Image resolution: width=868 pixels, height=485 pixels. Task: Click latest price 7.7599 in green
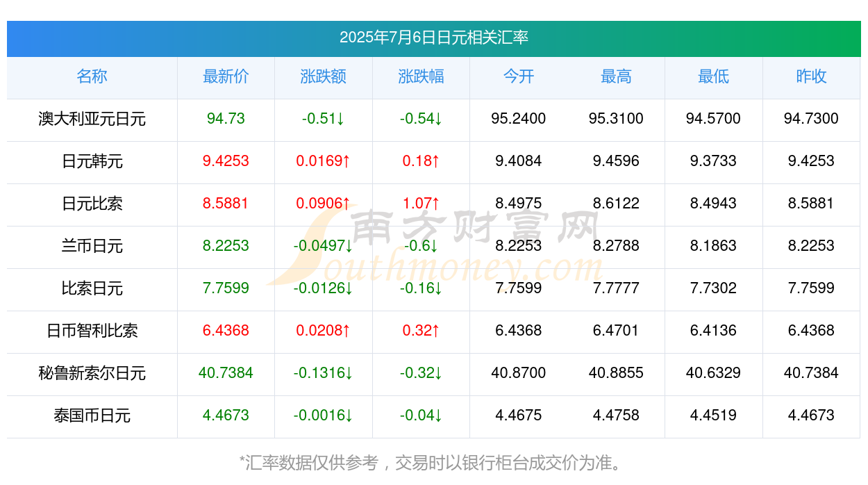[x=226, y=288]
